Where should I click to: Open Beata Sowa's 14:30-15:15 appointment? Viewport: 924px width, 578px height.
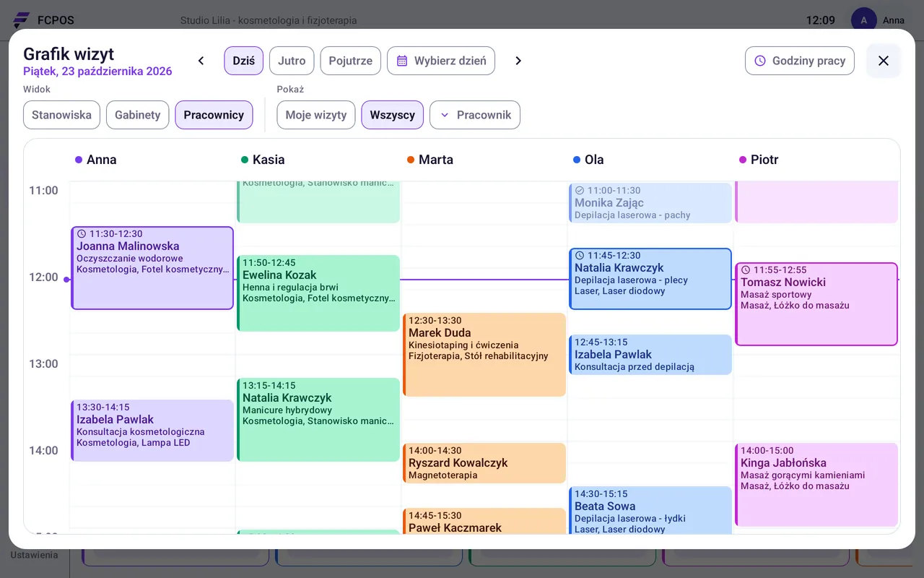(650, 510)
